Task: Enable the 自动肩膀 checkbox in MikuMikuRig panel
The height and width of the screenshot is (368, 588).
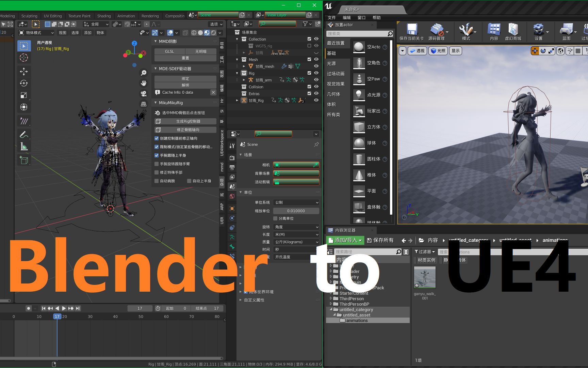Action: tap(157, 181)
